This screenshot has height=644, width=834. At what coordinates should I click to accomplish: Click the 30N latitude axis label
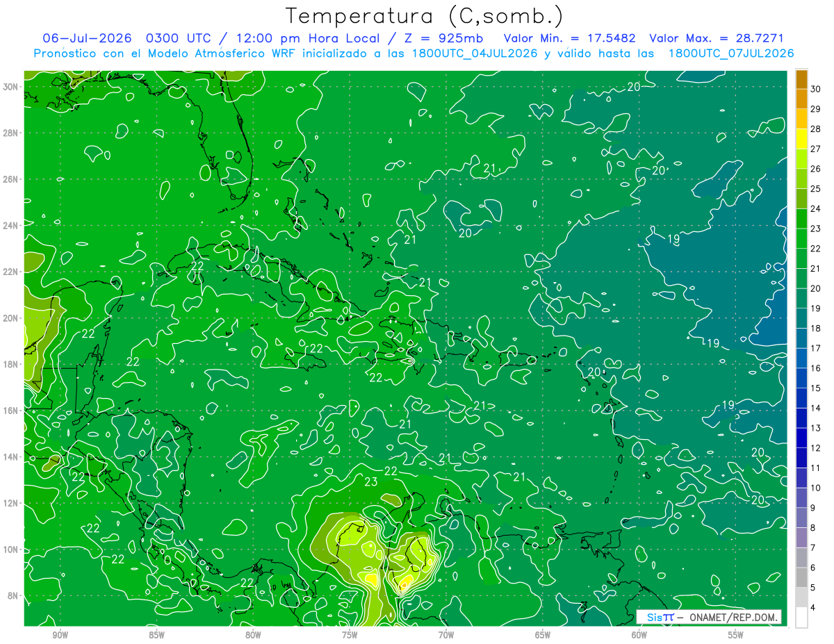click(x=10, y=87)
